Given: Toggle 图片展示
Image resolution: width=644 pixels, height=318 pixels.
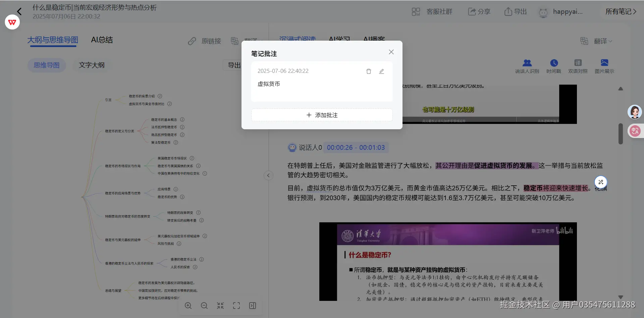Looking at the screenshot, I should point(604,66).
